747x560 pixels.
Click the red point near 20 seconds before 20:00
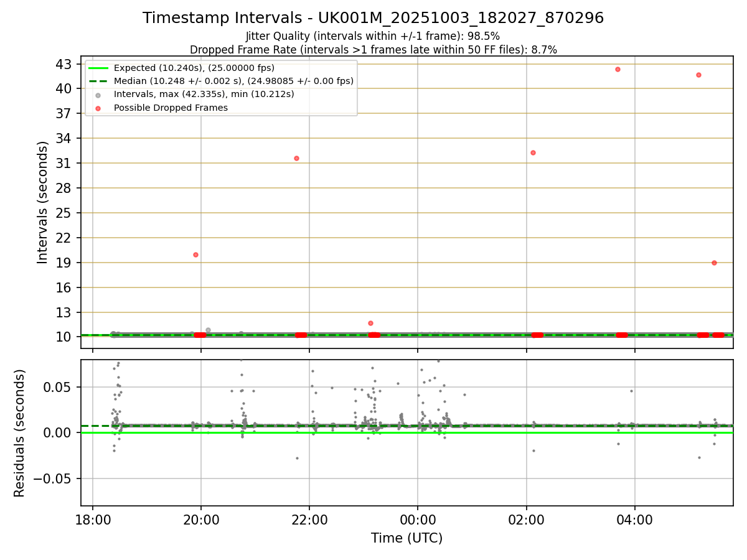point(195,254)
